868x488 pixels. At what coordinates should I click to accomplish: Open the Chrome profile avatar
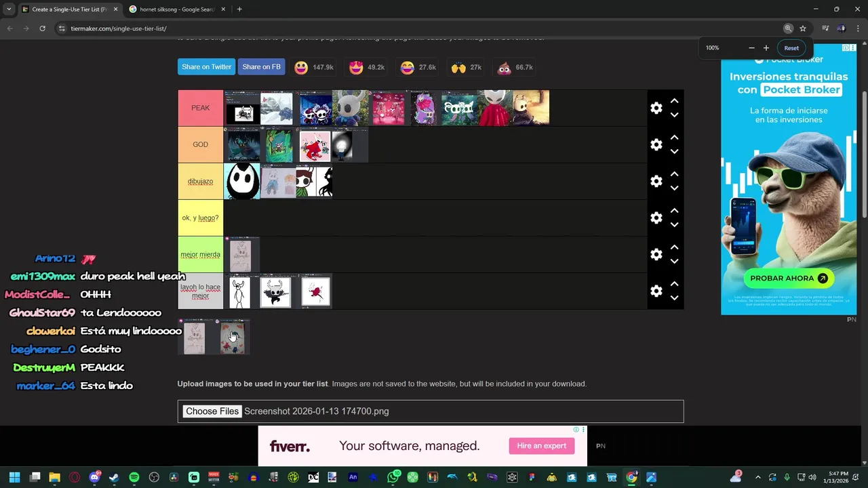coord(842,28)
